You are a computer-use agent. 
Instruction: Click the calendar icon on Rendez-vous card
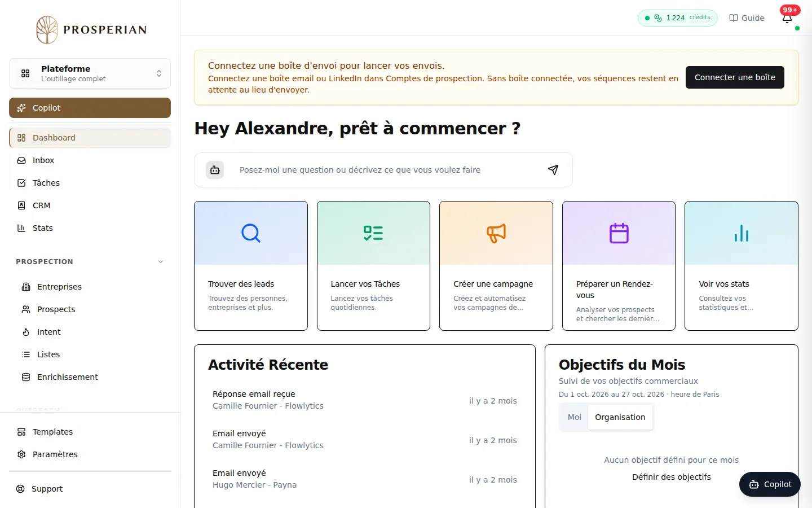619,233
